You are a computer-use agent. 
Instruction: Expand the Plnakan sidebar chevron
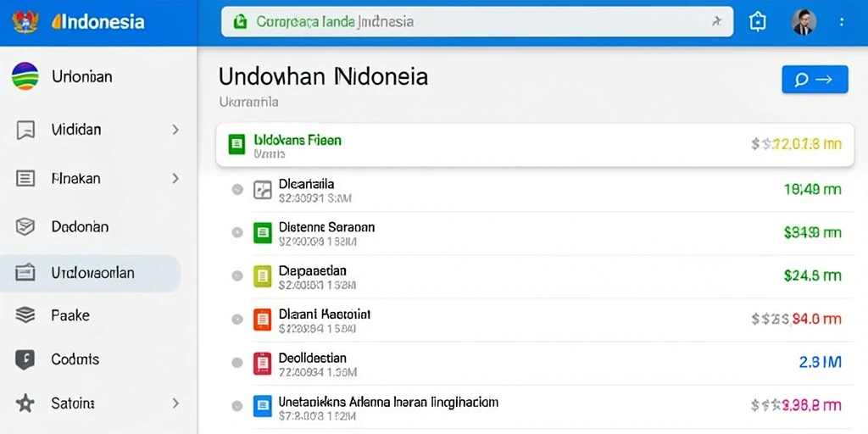175,178
